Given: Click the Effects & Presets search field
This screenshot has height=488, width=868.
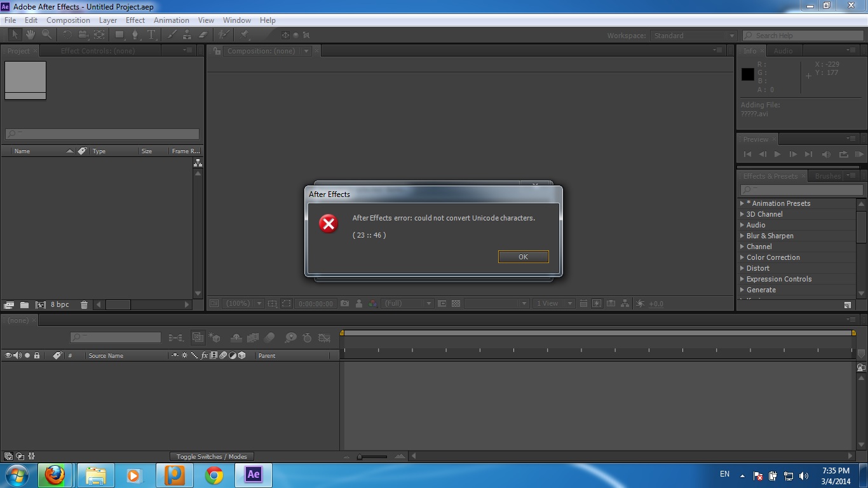Looking at the screenshot, I should pyautogui.click(x=802, y=190).
